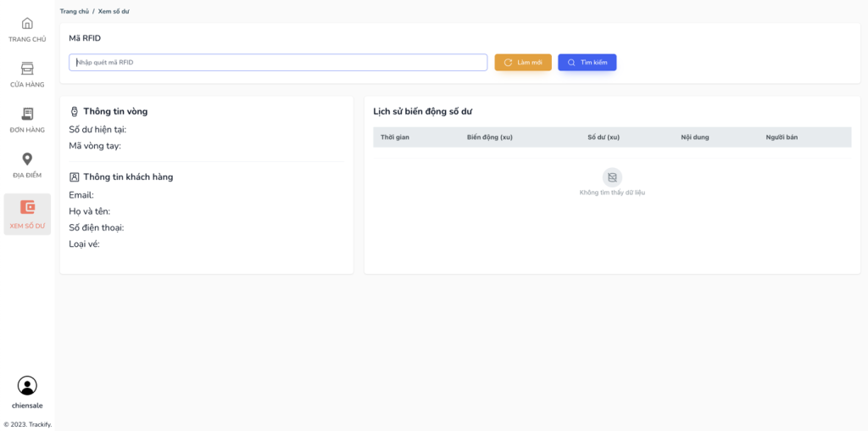
Task: Open the Đơn hàng orders icon
Action: click(27, 114)
